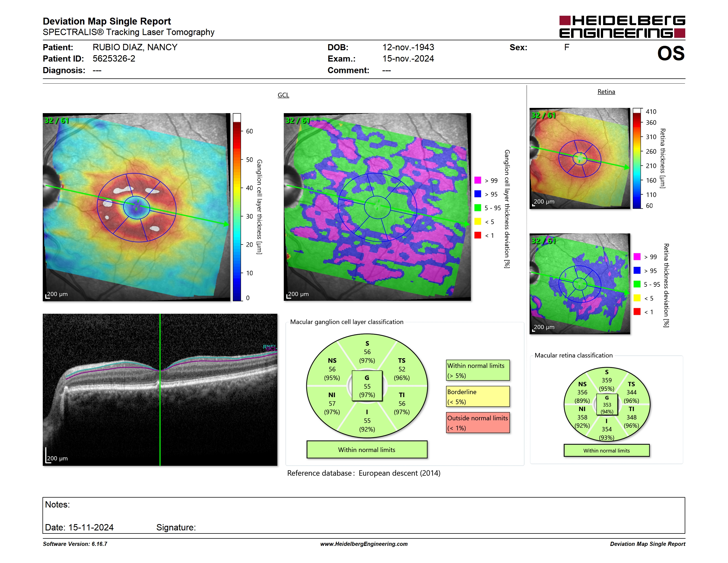This screenshot has height=563, width=728.
Task: Select the GCL chart TI sector value 56
Action: [402, 403]
